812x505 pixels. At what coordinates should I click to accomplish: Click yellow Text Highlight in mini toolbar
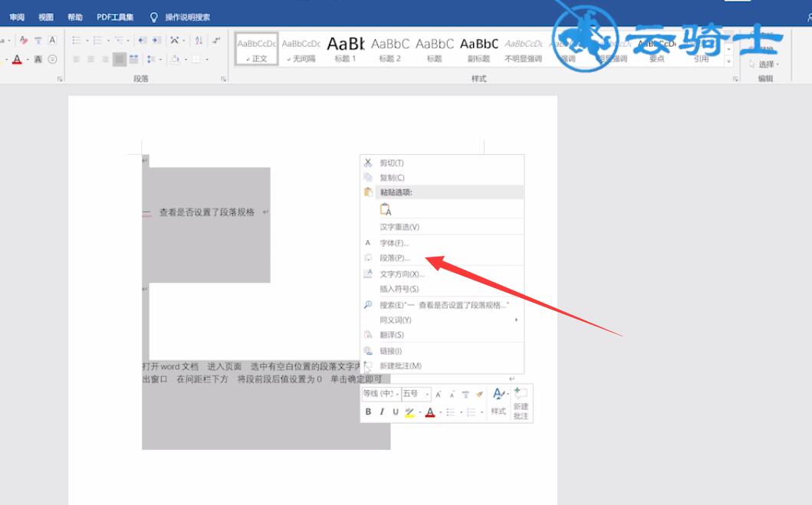tap(409, 412)
